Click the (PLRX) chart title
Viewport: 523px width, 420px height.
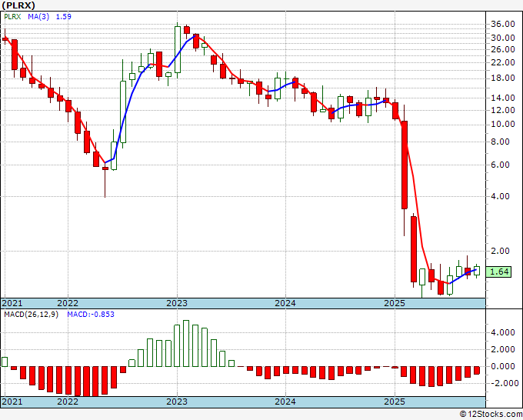point(18,5)
